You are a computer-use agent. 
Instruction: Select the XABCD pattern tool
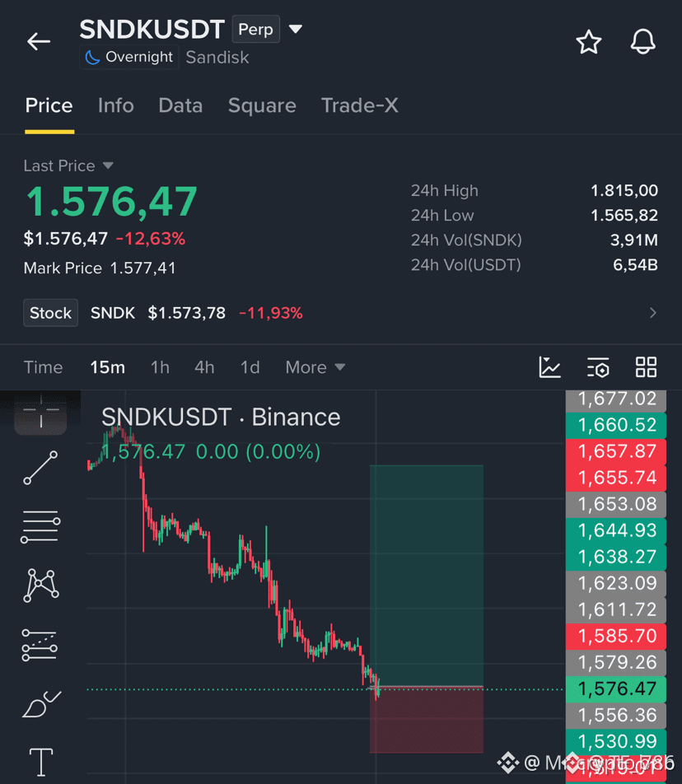coord(41,585)
